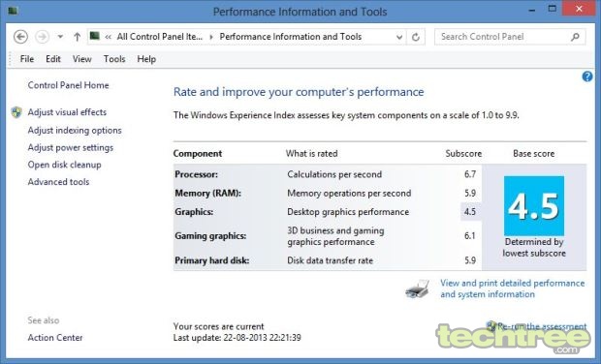Open the File menu
Viewport: 601px width, 364px height.
click(x=27, y=59)
